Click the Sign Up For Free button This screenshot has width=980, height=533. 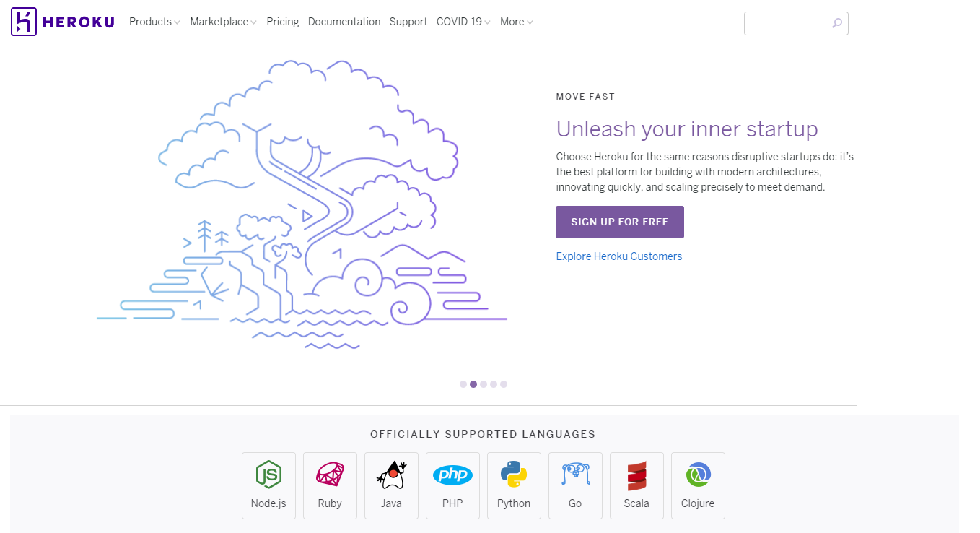point(620,222)
